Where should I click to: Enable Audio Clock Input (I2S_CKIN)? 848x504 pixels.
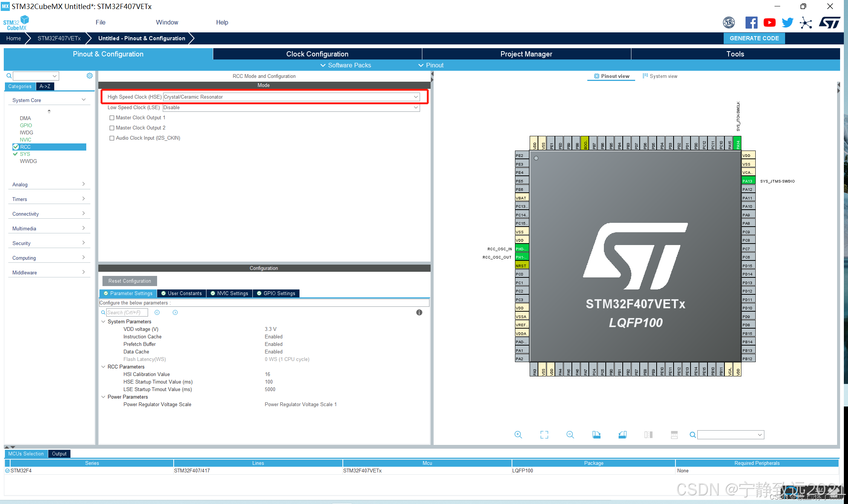pyautogui.click(x=112, y=138)
